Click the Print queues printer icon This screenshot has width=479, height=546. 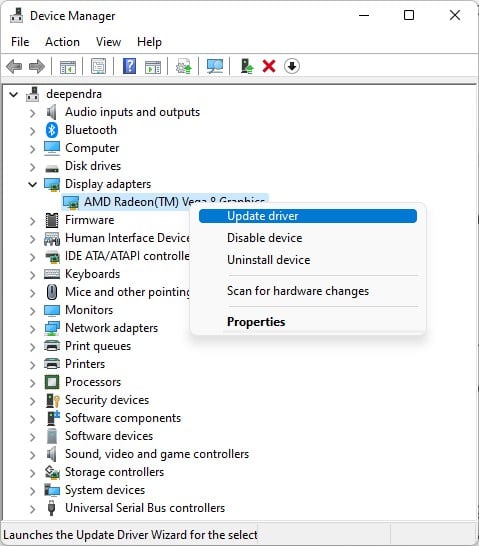pyautogui.click(x=52, y=346)
